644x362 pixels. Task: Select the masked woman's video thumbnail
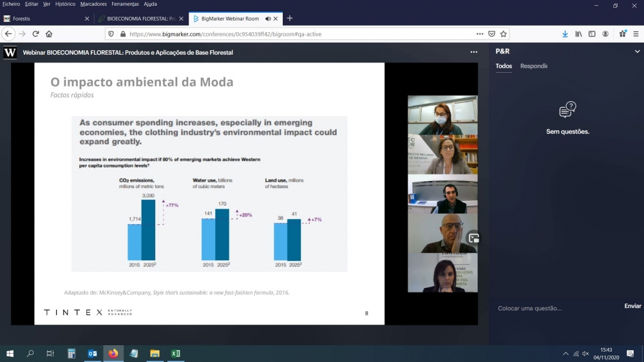[442, 115]
